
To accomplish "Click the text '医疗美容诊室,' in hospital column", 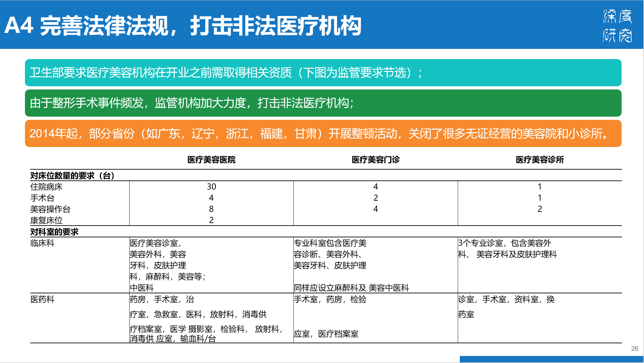I will [156, 243].
